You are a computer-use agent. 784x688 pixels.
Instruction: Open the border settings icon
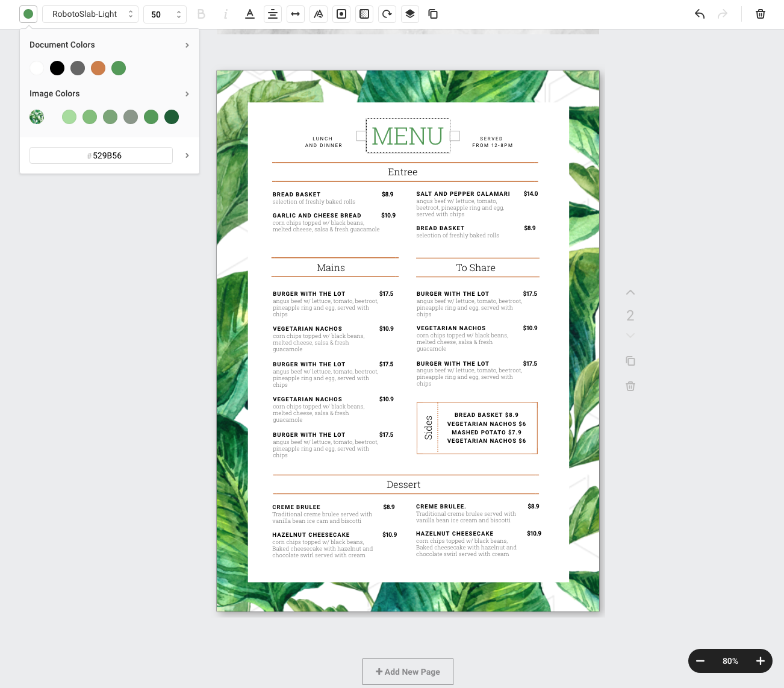tap(341, 14)
